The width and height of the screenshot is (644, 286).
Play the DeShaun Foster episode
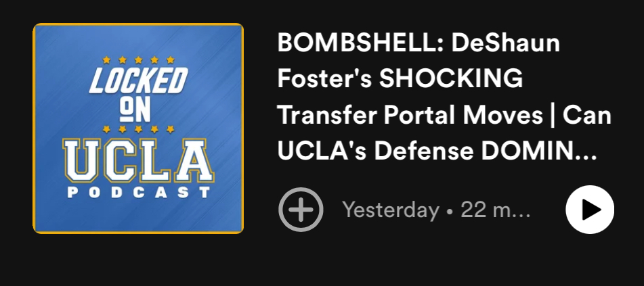tap(590, 210)
